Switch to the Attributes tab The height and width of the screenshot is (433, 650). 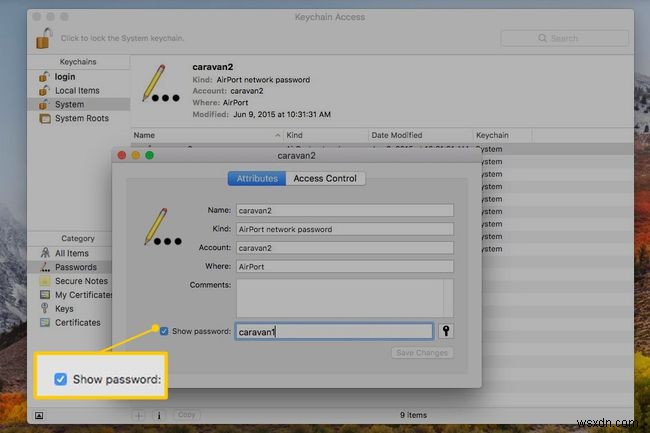257,179
